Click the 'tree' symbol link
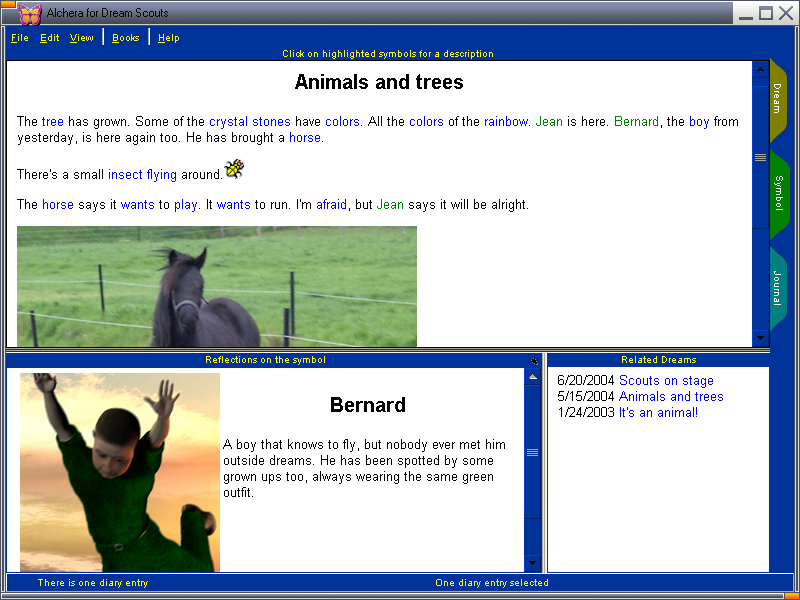This screenshot has height=600, width=800. (53, 121)
